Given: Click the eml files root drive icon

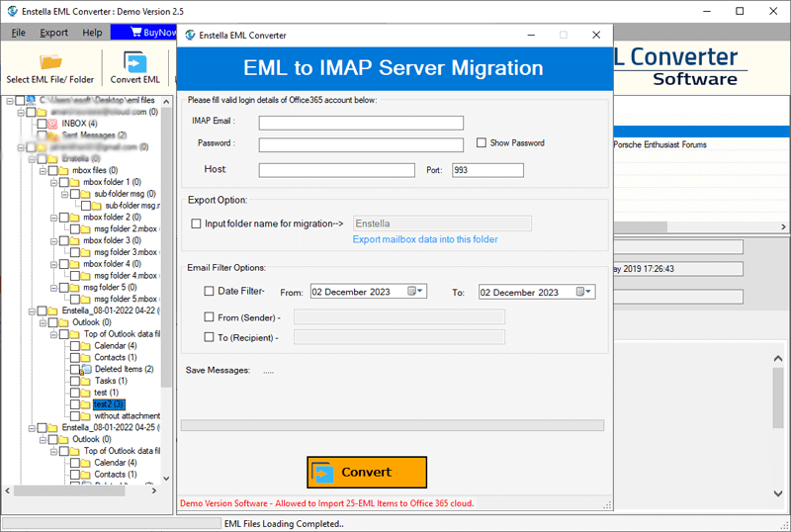Looking at the screenshot, I should (31, 100).
